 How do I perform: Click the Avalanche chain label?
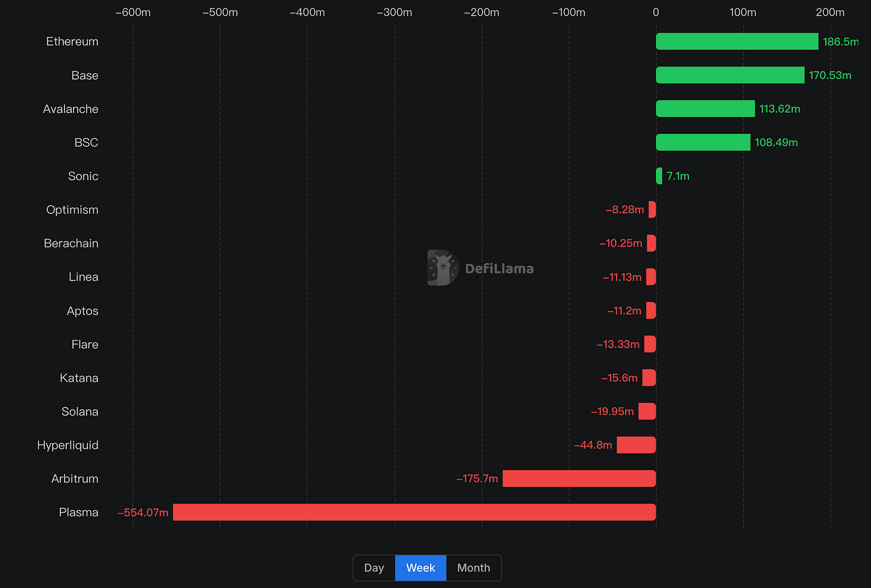71,109
